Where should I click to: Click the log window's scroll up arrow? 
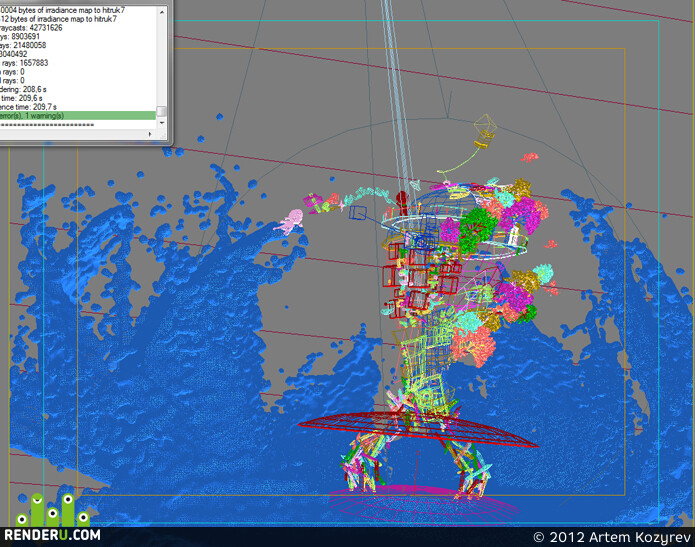[x=162, y=12]
